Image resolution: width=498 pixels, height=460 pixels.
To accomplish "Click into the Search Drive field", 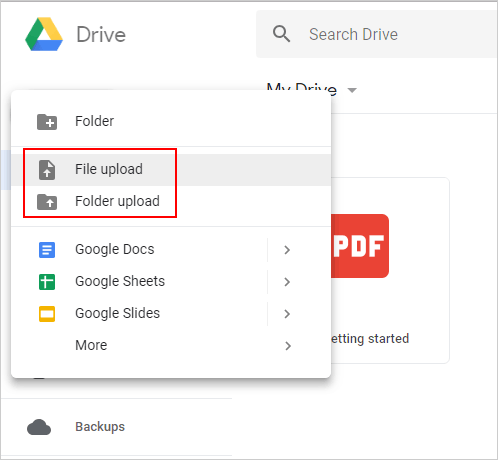I will tap(377, 34).
